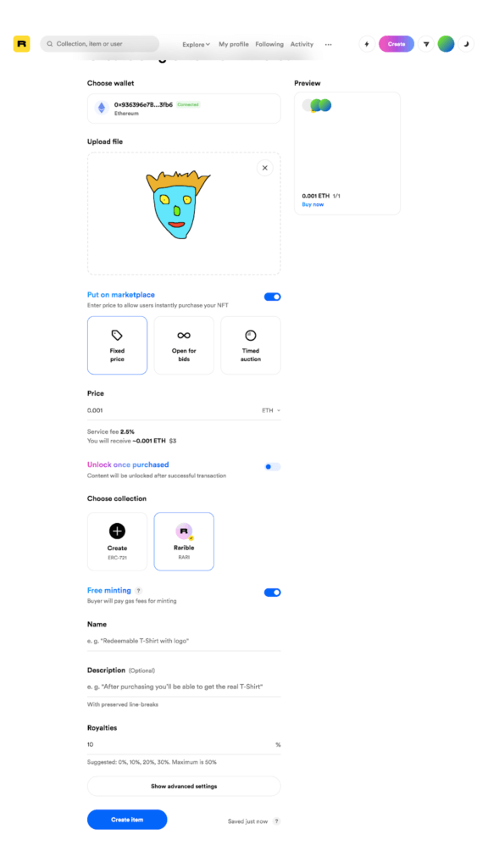Click the help icon beside Saved just now
Viewport: 488px width, 868px height.
[277, 821]
